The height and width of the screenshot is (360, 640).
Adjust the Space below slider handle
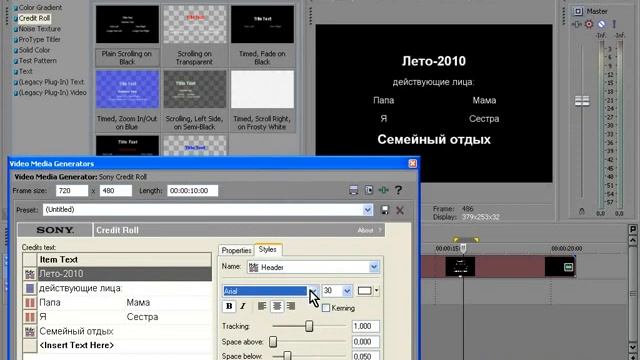tap(287, 356)
